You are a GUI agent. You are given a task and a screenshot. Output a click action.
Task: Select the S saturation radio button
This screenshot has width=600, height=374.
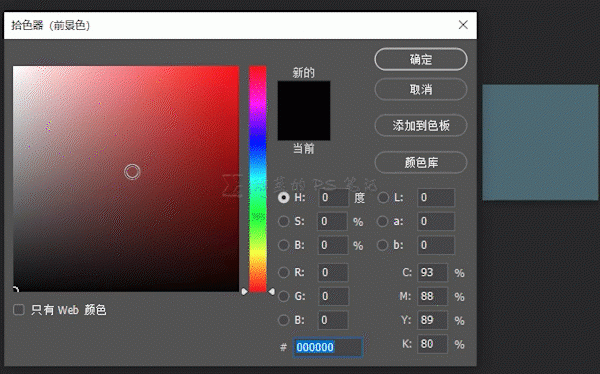pos(284,221)
